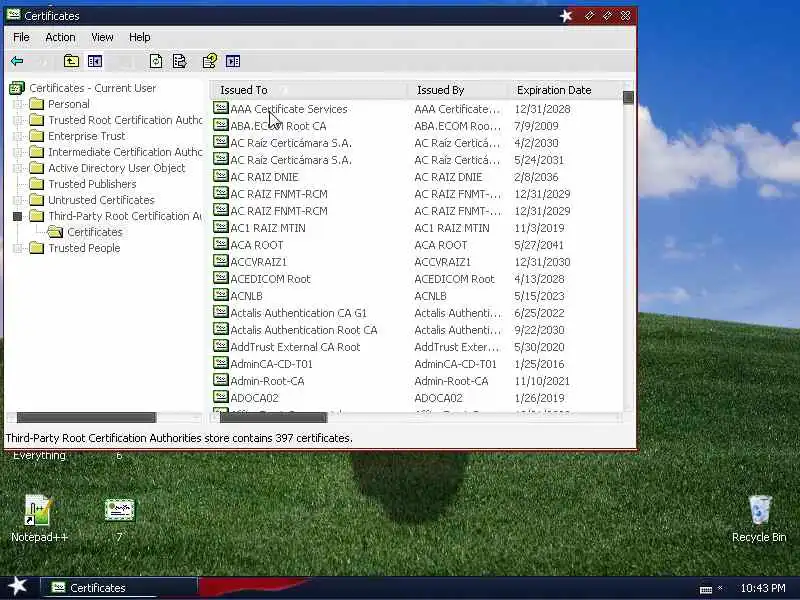The image size is (800, 600).
Task: Open the Help toolbar icon
Action: pos(210,61)
